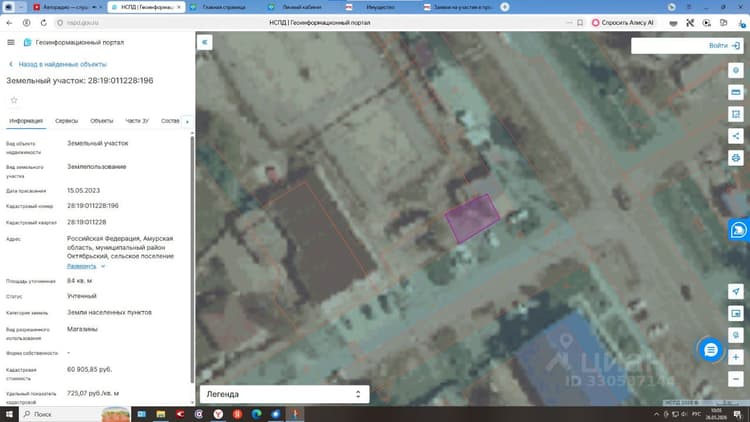This screenshot has width=750, height=422.
Task: Click the area value 84 кв. м
Action: [x=79, y=280]
